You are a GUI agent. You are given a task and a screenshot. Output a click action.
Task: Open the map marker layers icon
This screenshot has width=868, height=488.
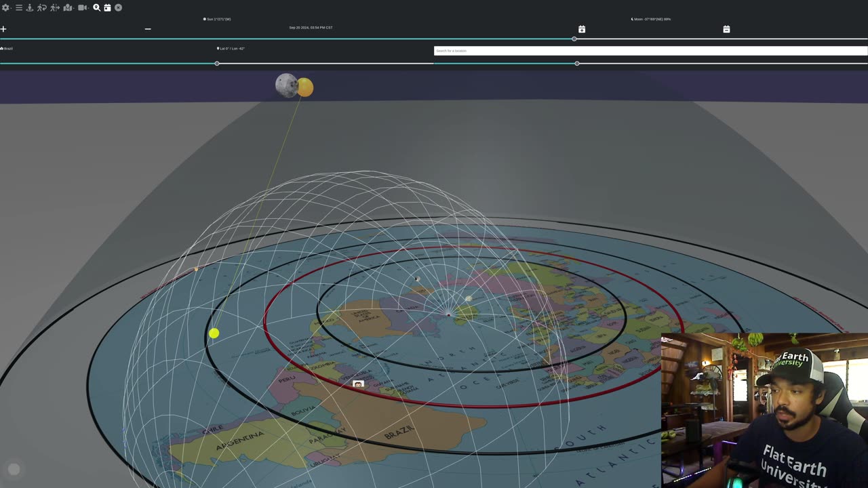[68, 7]
